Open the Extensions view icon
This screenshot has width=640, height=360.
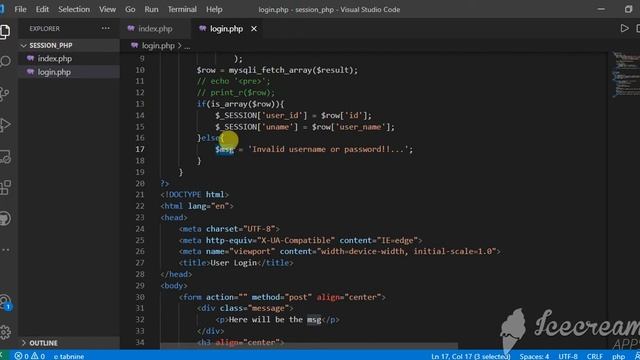(5, 187)
